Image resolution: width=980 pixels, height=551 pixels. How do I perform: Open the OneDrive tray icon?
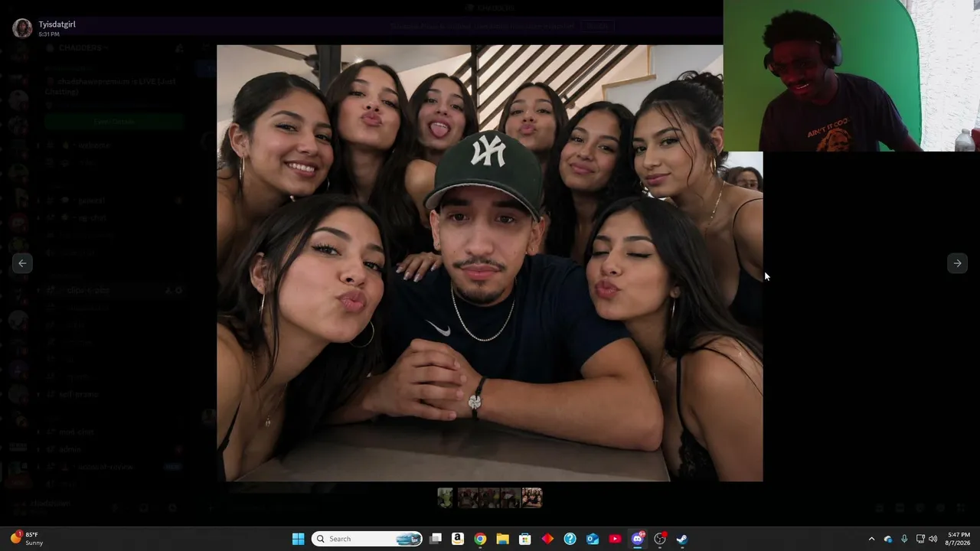tap(888, 539)
